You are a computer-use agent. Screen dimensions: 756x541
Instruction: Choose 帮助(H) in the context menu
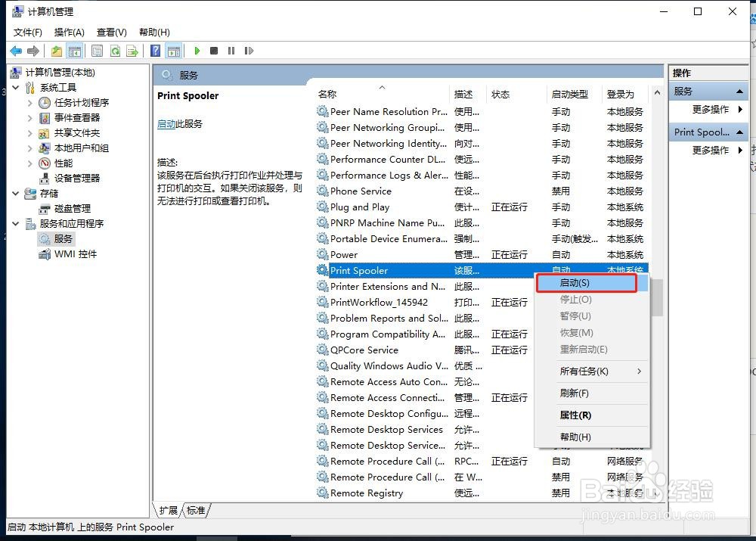pos(593,437)
